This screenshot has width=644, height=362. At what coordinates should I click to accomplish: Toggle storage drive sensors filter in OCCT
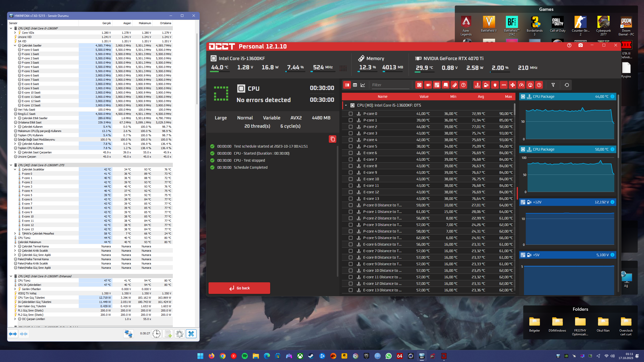pyautogui.click(x=446, y=85)
